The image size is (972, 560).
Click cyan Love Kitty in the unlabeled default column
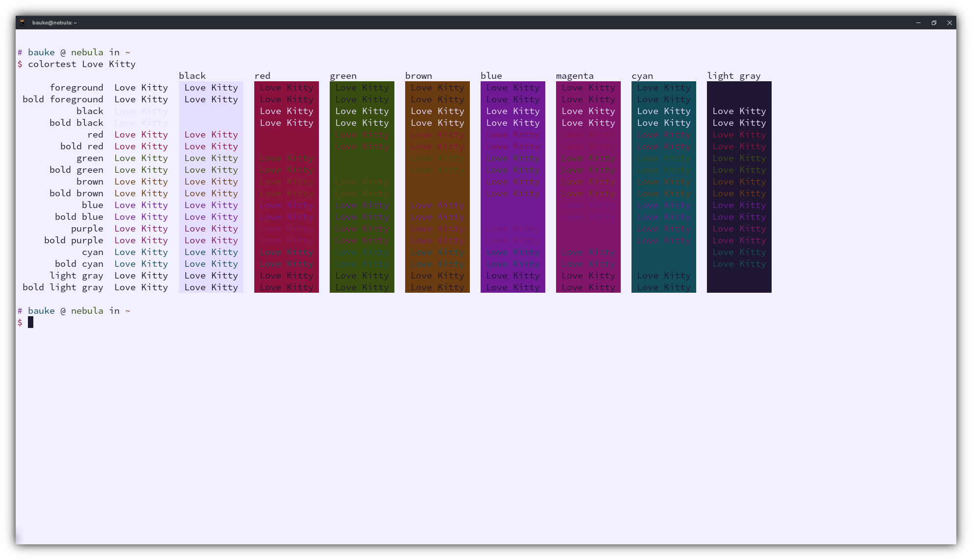pos(141,252)
